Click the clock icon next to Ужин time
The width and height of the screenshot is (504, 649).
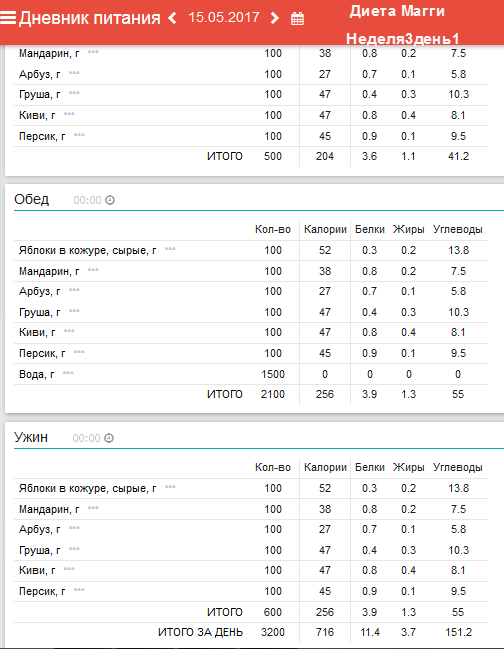(108, 438)
